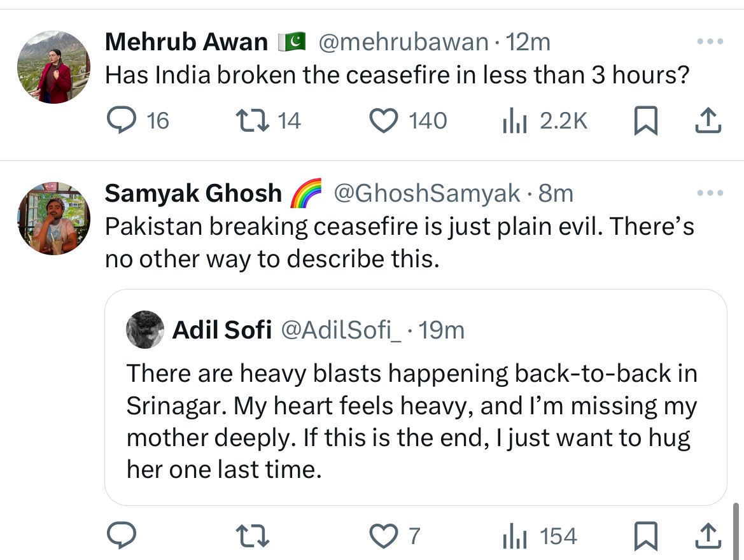Open the @GhoshSamyak handle link

click(x=427, y=193)
